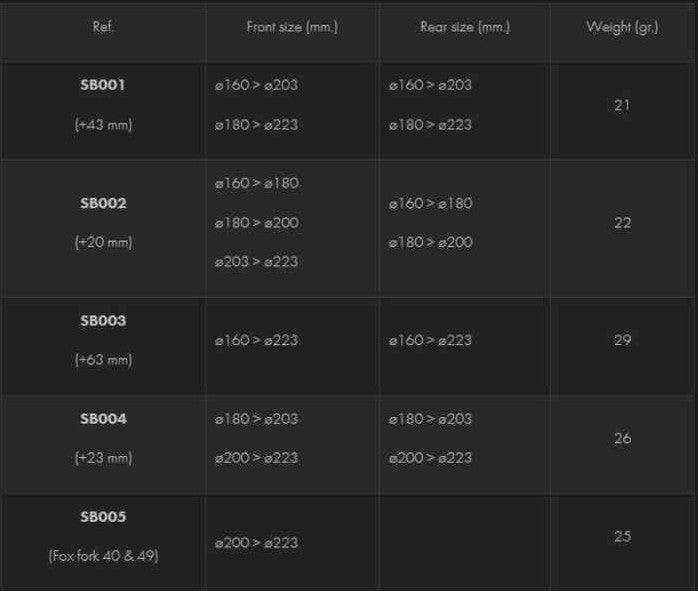Click the Rear size (mm.) header
The image size is (698, 591).
coord(464,27)
